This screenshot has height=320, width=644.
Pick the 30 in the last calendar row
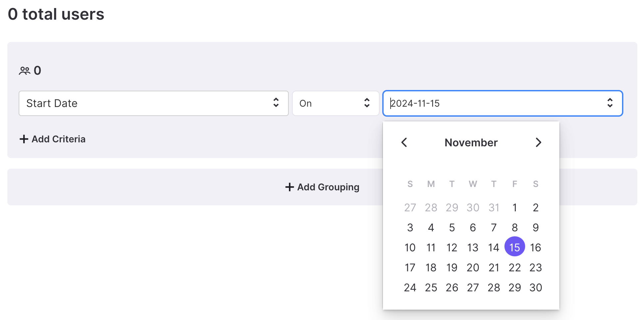click(536, 288)
